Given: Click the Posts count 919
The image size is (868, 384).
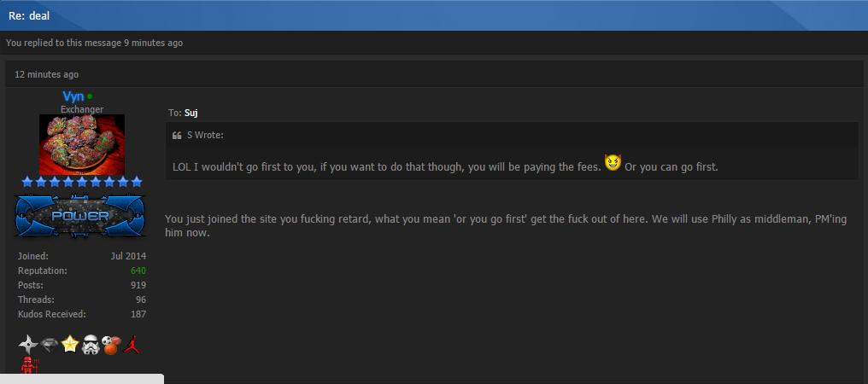Looking at the screenshot, I should point(138,286).
